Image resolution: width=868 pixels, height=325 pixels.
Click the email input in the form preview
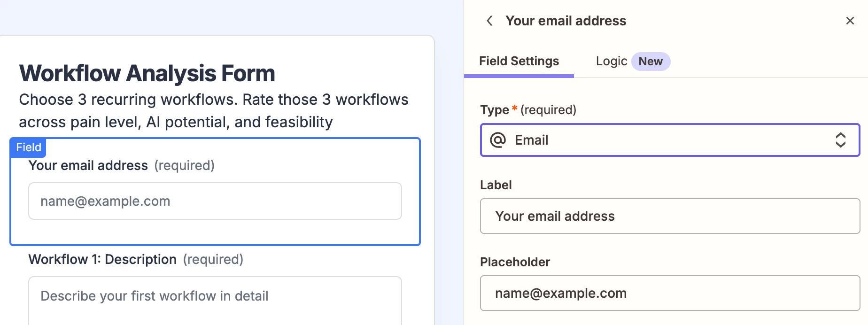click(215, 201)
